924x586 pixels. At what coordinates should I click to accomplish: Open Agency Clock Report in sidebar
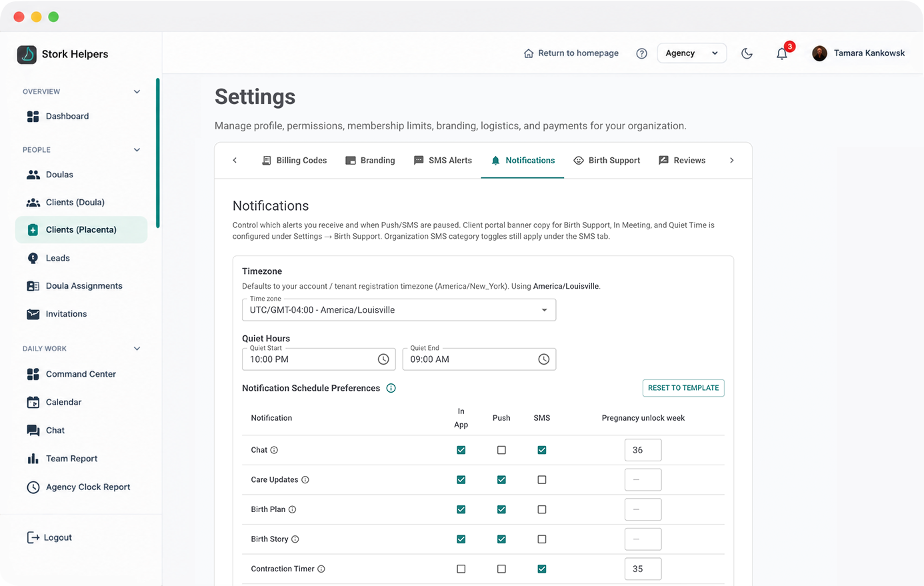(x=81, y=487)
